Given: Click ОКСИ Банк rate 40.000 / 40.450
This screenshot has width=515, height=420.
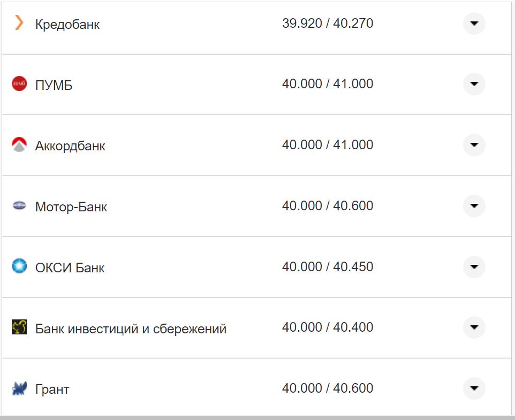Looking at the screenshot, I should [328, 266].
